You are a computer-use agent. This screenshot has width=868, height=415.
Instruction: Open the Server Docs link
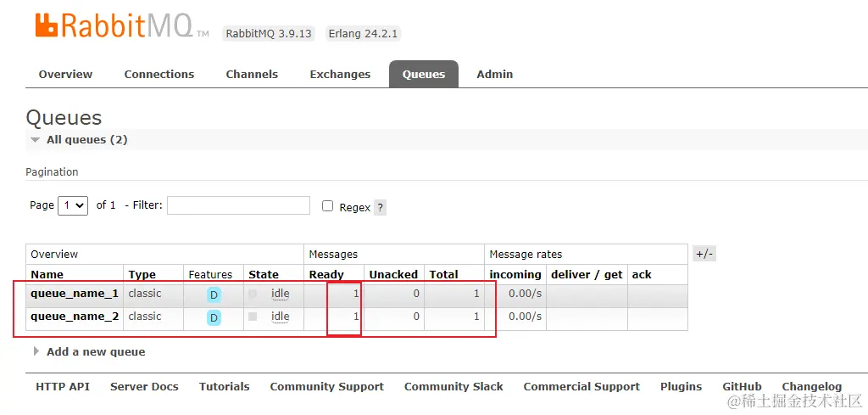point(144,387)
